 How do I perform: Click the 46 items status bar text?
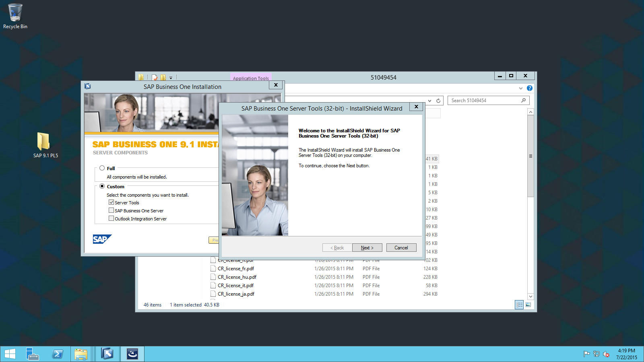coord(153,305)
